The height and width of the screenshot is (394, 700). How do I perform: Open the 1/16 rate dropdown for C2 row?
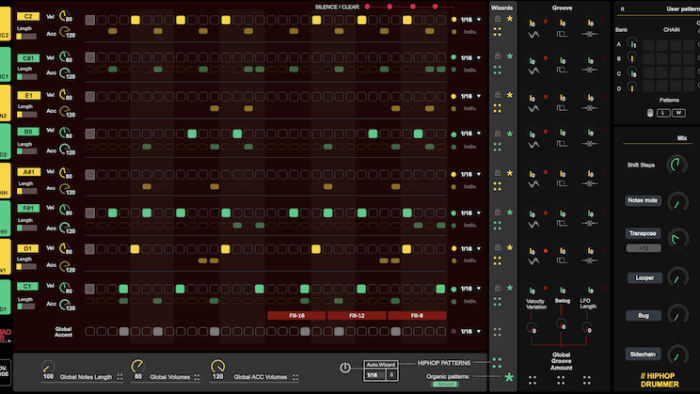pyautogui.click(x=471, y=20)
